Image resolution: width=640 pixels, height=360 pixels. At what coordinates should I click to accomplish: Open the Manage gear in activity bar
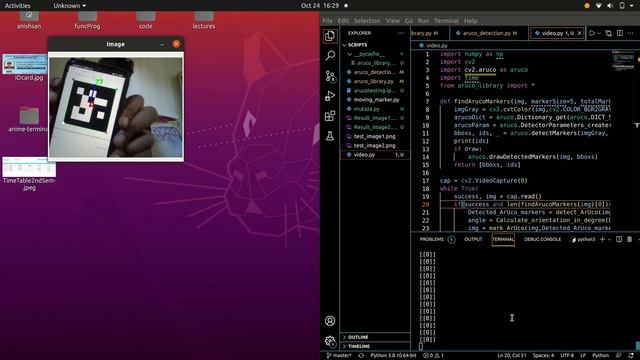pos(330,341)
